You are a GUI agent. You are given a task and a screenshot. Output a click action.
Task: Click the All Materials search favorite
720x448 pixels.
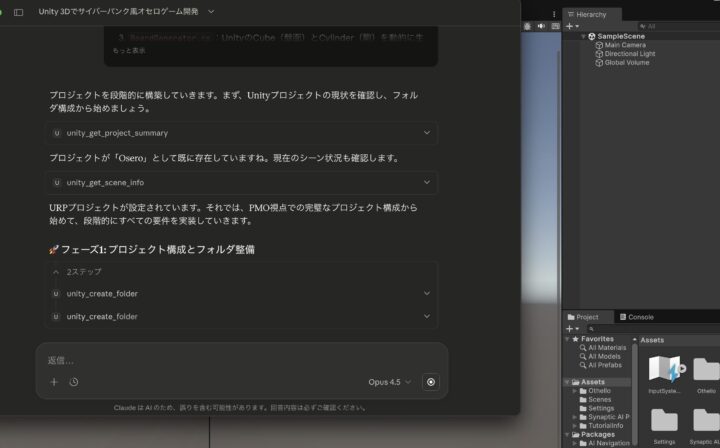tap(606, 348)
